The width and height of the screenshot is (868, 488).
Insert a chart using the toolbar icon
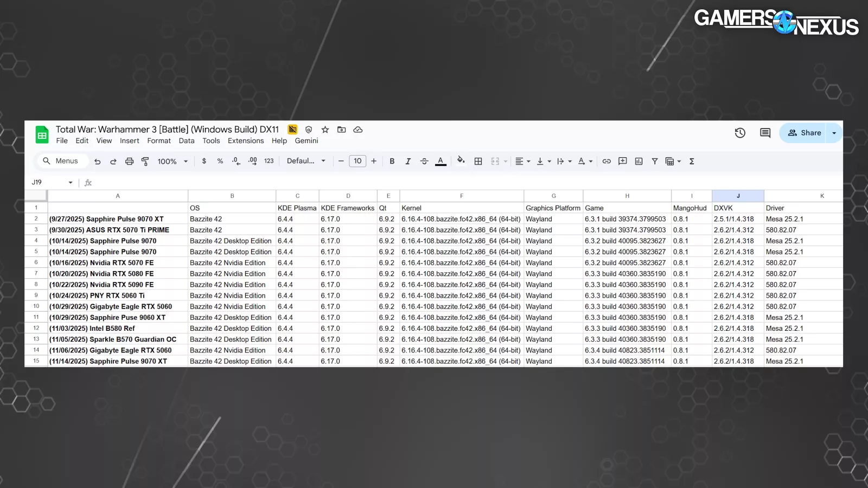[x=639, y=161]
